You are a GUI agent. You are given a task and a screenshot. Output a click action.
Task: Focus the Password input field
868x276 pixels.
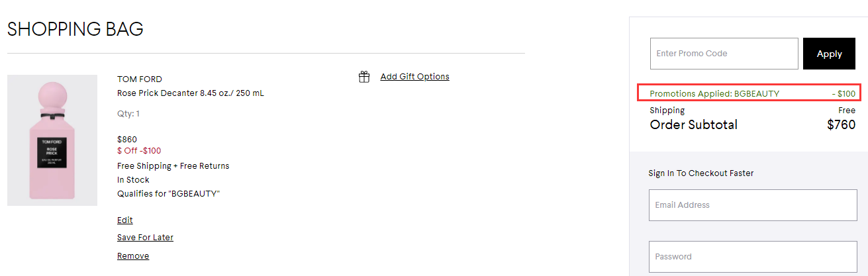pyautogui.click(x=753, y=257)
